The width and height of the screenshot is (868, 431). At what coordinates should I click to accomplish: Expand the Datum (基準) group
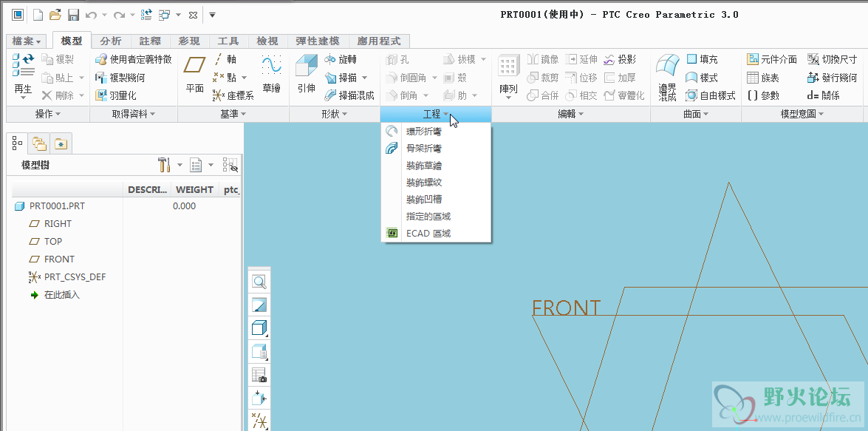[x=233, y=114]
